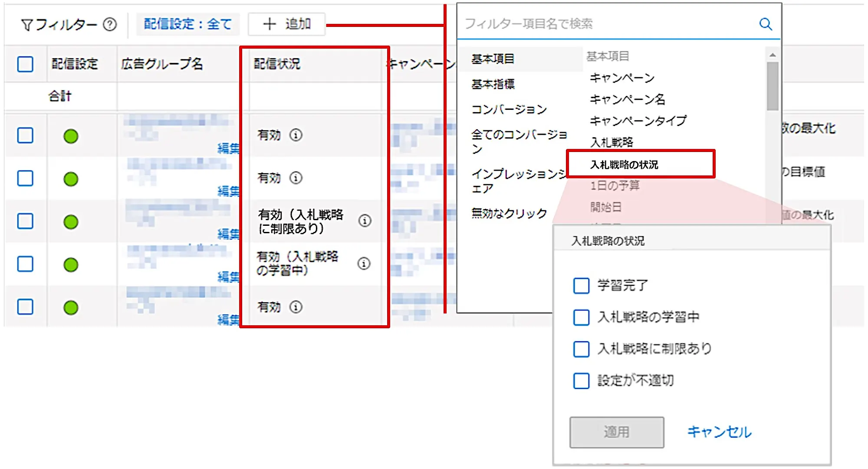Check the fourth ad group row checkbox
The width and height of the screenshot is (868, 469).
tap(25, 264)
